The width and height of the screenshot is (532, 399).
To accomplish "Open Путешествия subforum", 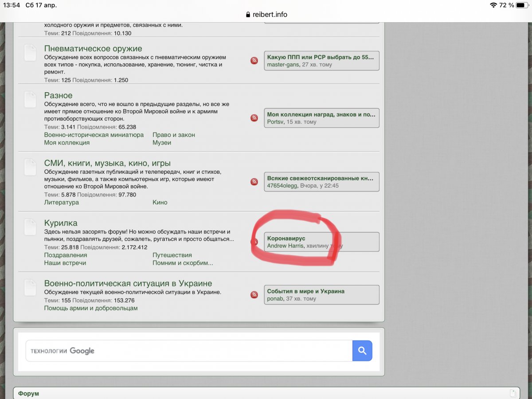I will (x=172, y=255).
